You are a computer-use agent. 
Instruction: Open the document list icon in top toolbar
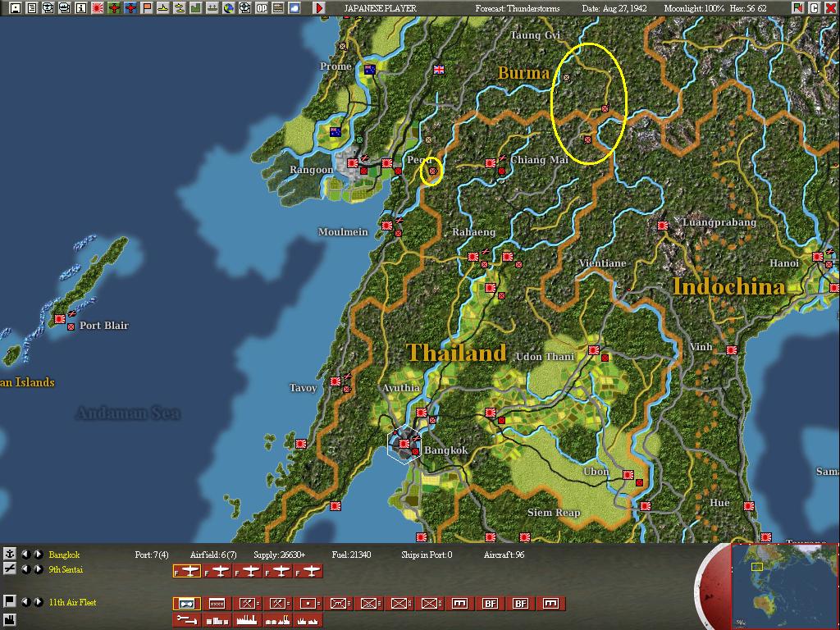click(32, 8)
